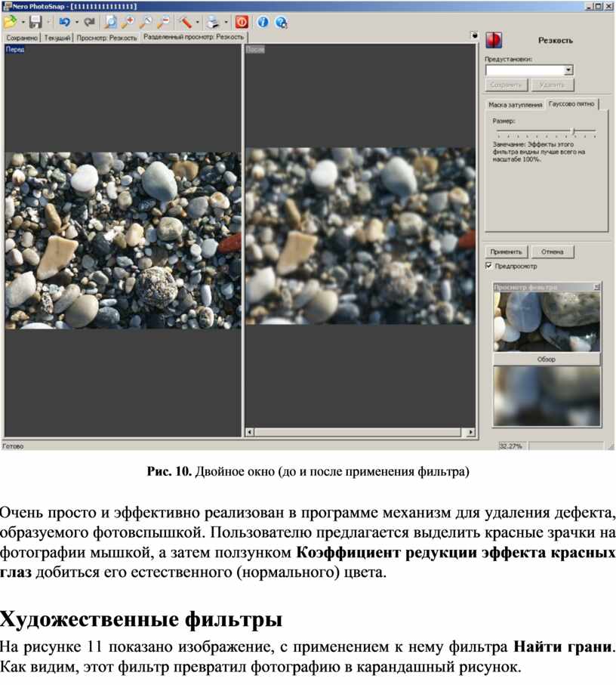Click the zoom in magnifier icon

click(128, 22)
